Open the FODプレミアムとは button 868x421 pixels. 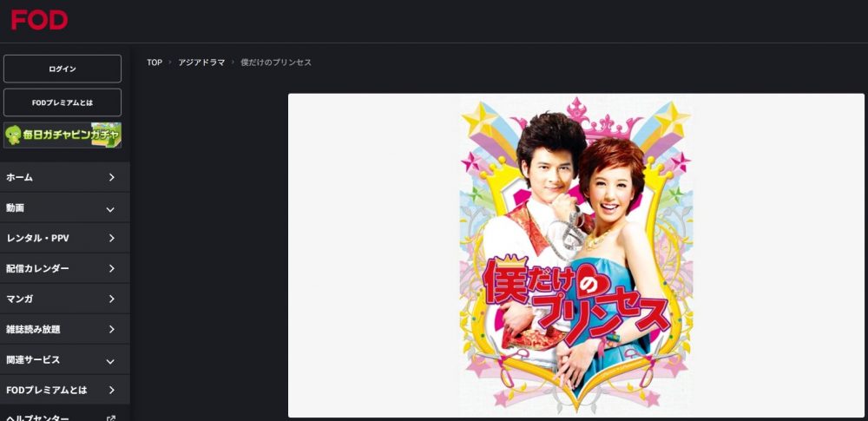(x=62, y=102)
